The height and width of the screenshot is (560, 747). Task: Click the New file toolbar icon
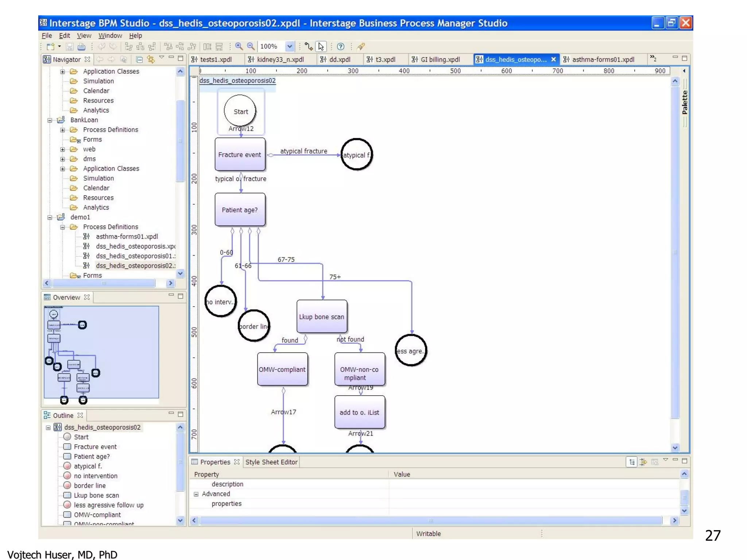point(50,47)
